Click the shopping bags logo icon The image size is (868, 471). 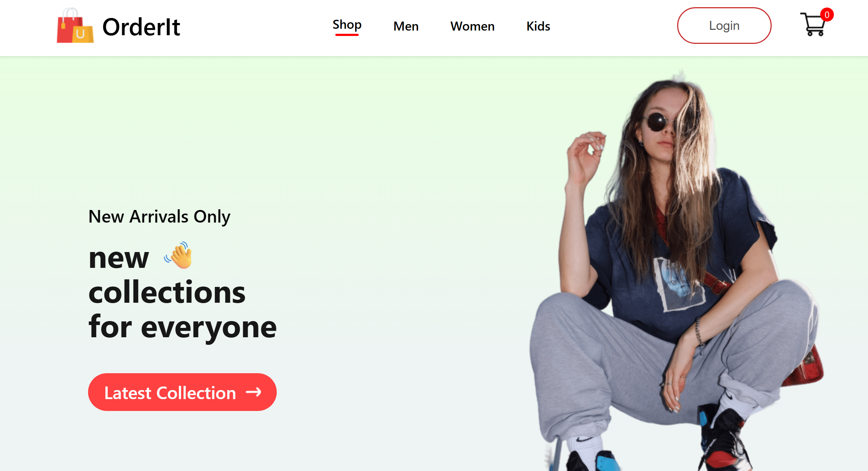75,26
